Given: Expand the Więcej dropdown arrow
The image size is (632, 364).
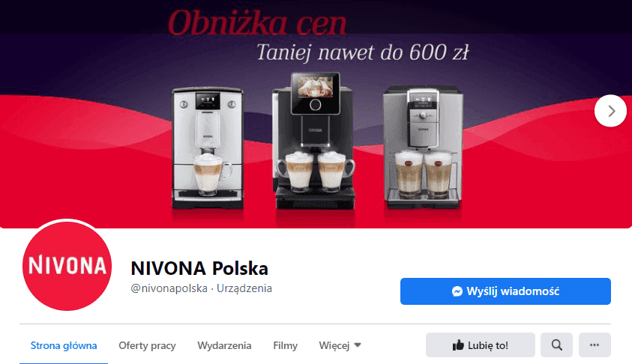Looking at the screenshot, I should [358, 345].
